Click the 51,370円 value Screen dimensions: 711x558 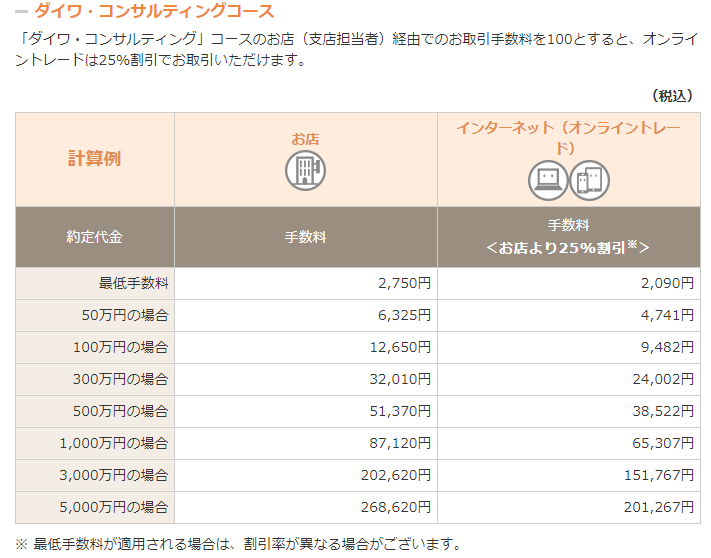400,411
